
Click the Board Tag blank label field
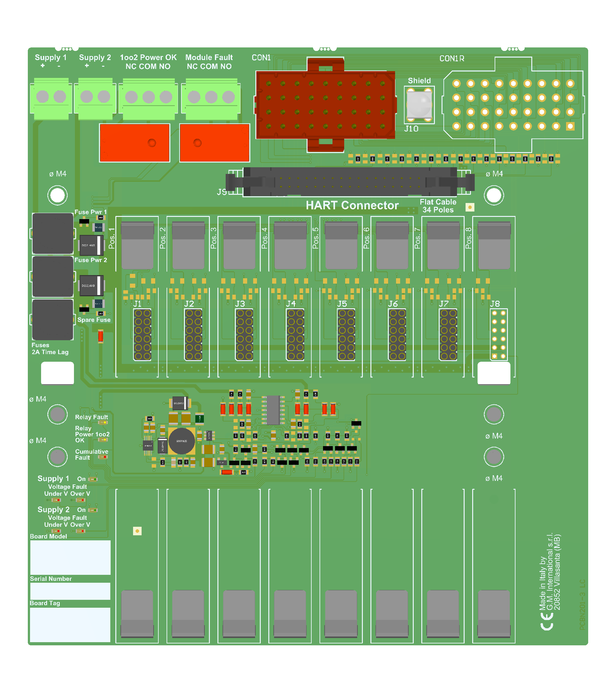(x=70, y=624)
